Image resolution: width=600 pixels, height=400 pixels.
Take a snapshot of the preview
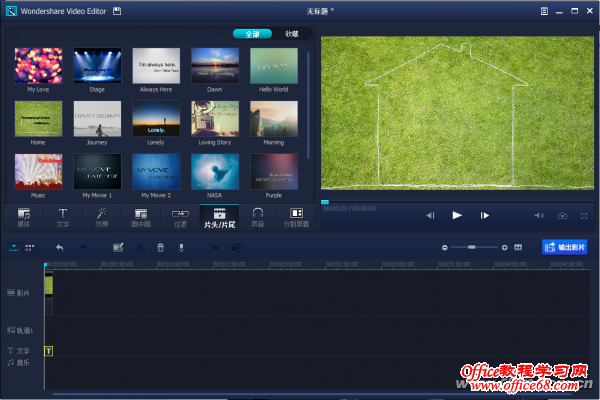[562, 216]
